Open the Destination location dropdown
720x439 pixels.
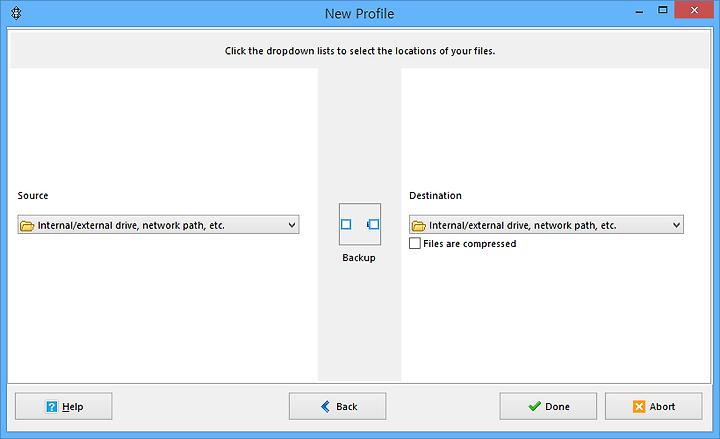pyautogui.click(x=546, y=225)
